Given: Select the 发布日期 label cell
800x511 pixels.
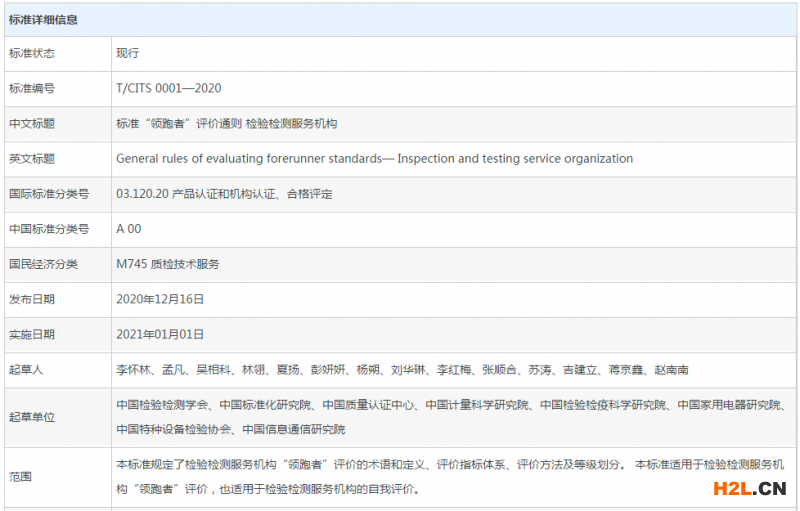Looking at the screenshot, I should pos(58,300).
